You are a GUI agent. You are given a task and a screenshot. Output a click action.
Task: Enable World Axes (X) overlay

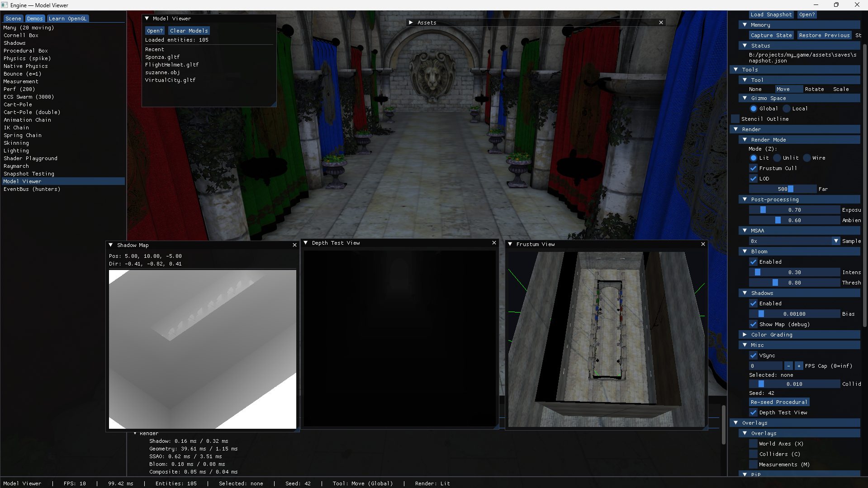click(x=754, y=444)
